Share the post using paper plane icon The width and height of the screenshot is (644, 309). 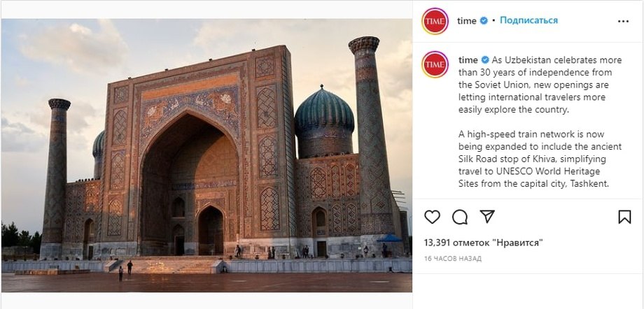click(487, 217)
